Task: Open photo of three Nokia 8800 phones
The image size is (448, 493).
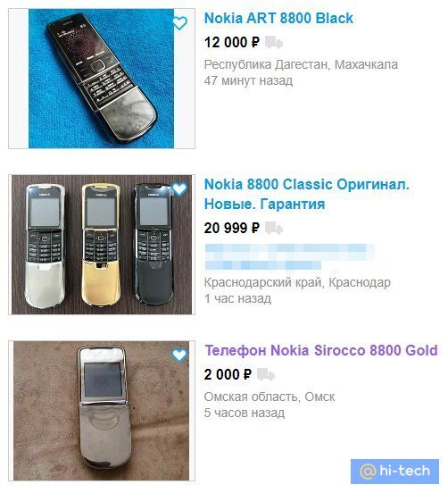Action: pyautogui.click(x=102, y=245)
